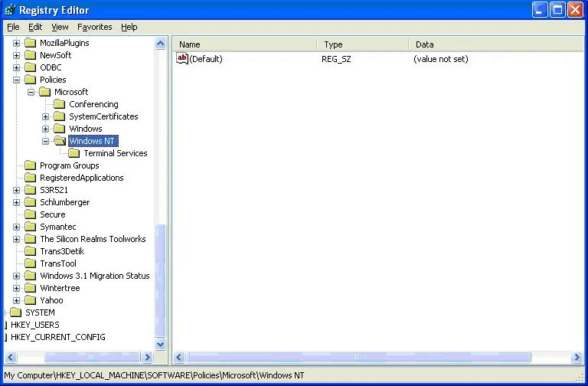Open the Favorites menu
Viewport: 588px width, 386px height.
(94, 27)
